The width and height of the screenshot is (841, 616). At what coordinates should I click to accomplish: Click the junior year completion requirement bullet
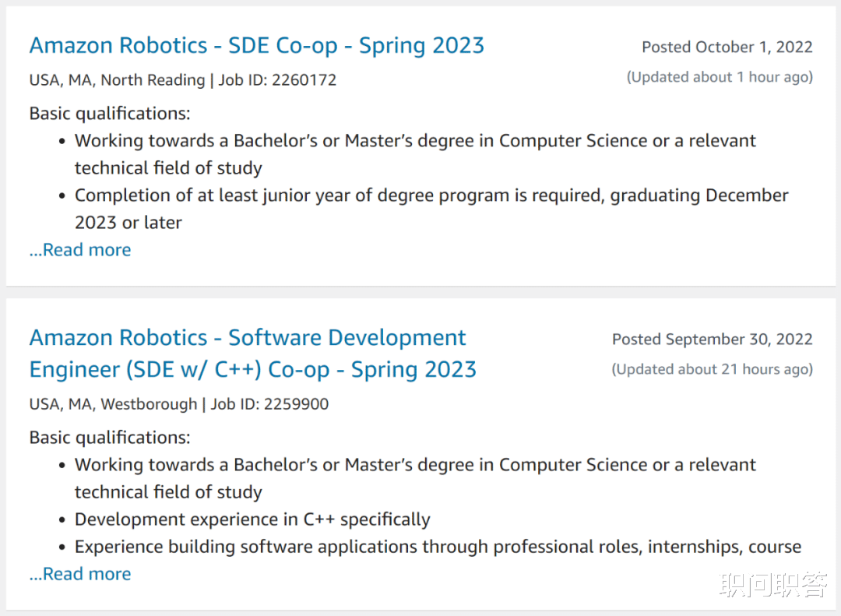coord(431,195)
